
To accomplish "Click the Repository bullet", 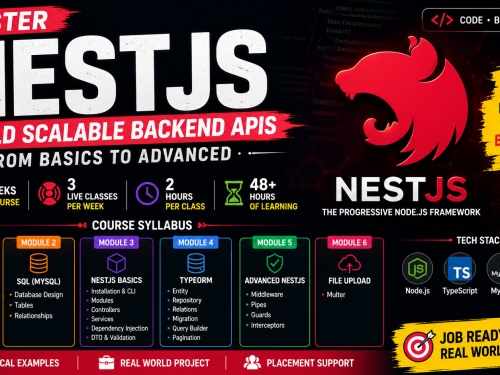I will [184, 300].
